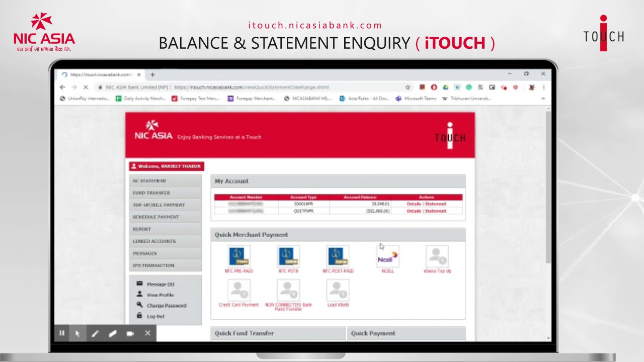Click the Google Drive extension icon
The width and height of the screenshot is (644, 362).
tap(445, 87)
